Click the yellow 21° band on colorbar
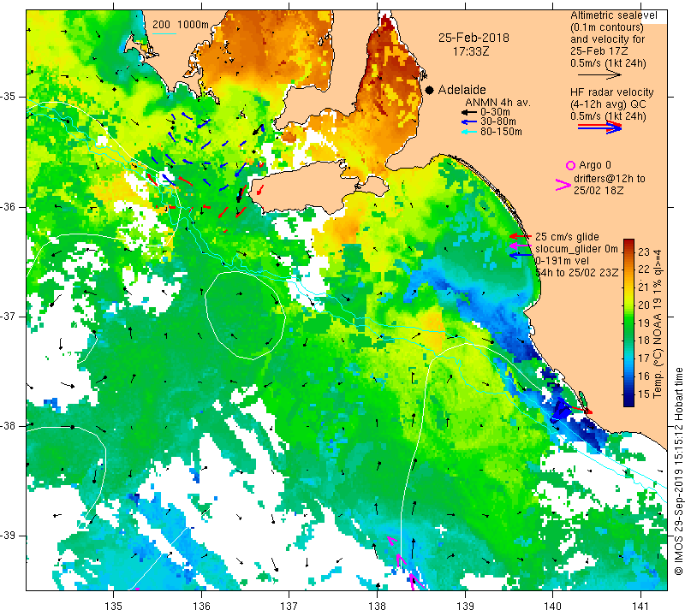 [x=628, y=287]
